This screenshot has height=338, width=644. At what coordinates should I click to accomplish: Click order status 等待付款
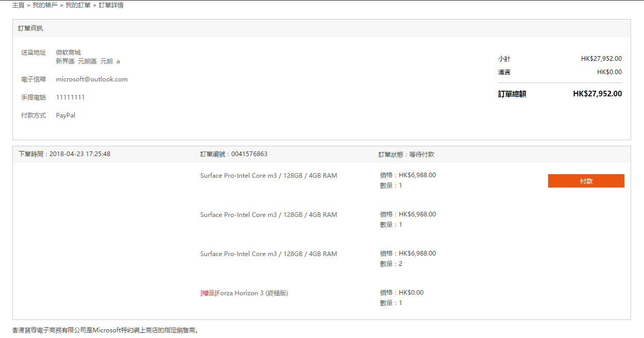coord(422,155)
